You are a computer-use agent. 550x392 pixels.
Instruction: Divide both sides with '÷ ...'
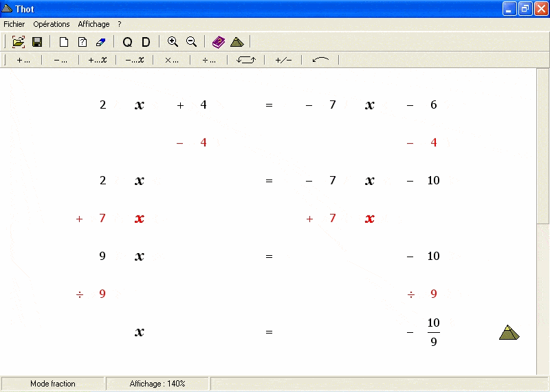209,61
